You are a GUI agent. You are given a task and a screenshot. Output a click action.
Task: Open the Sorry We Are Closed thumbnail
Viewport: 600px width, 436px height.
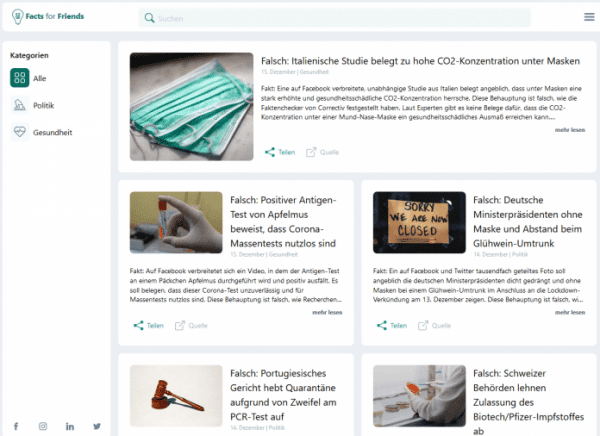(419, 222)
